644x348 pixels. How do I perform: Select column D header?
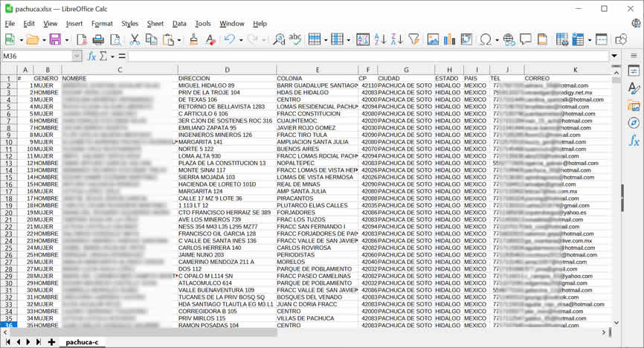click(227, 70)
